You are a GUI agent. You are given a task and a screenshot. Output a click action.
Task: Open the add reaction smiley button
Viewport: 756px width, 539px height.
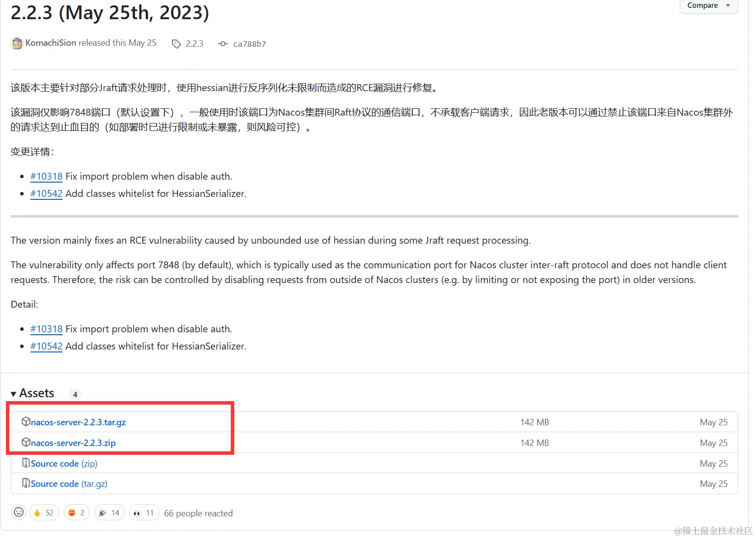(x=19, y=512)
